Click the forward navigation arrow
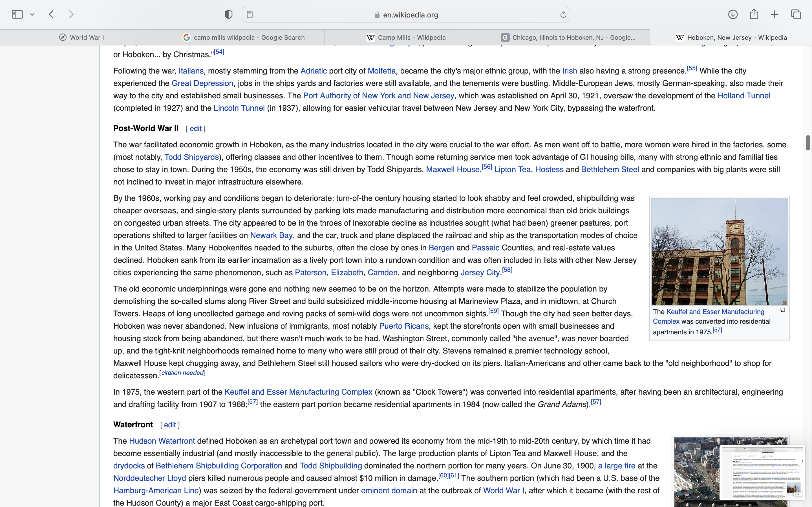Screen dimensions: 812x507 coord(71,14)
